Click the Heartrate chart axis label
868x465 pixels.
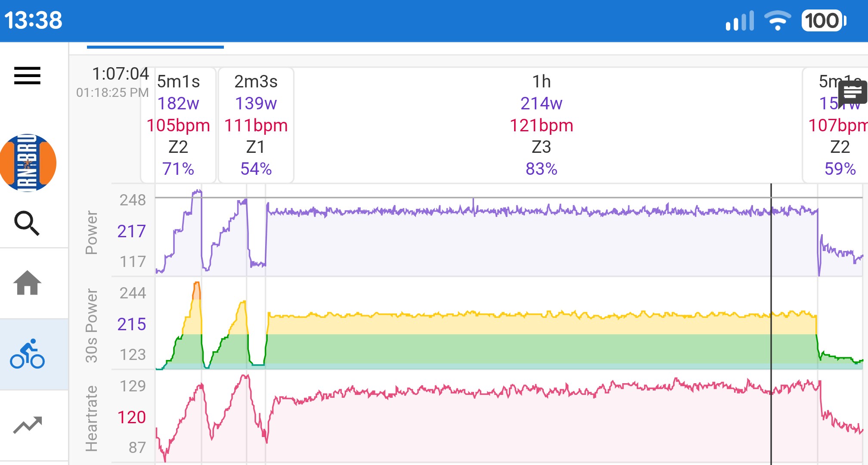click(91, 418)
